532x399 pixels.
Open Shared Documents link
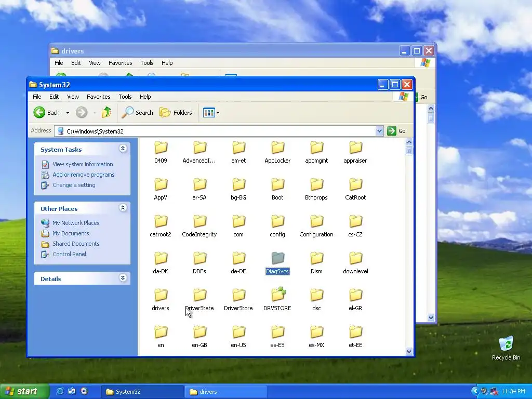click(x=76, y=244)
